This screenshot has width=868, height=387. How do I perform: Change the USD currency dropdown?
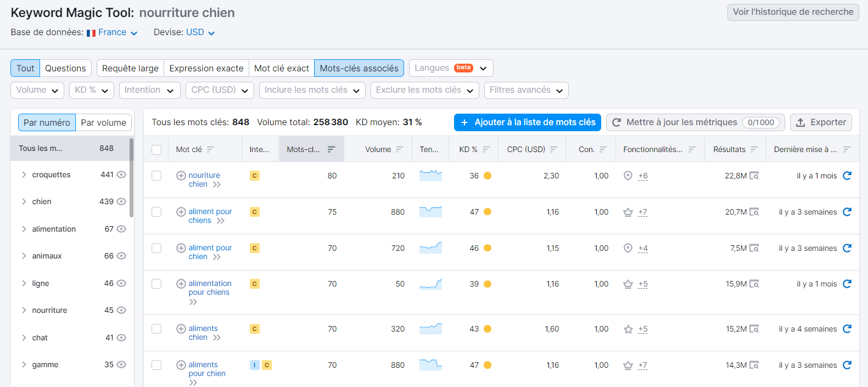(200, 32)
